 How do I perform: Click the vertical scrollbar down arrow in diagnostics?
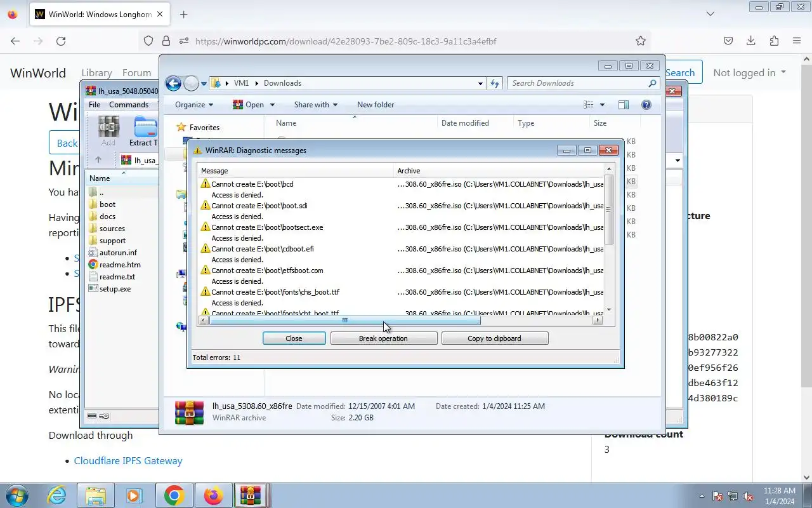click(609, 310)
